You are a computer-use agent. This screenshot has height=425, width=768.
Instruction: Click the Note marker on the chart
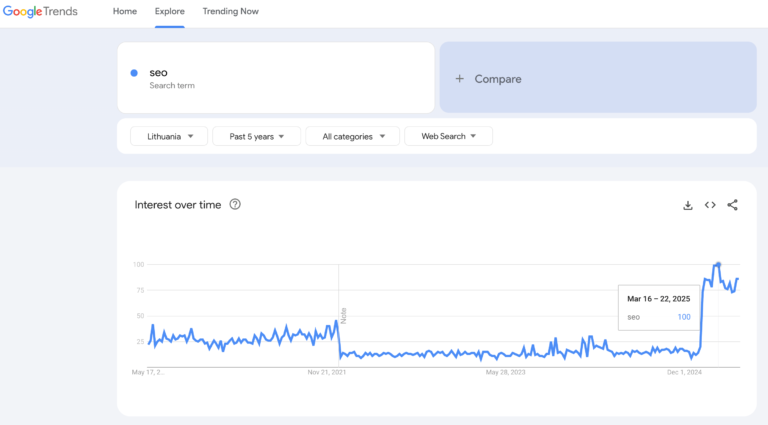click(x=343, y=315)
